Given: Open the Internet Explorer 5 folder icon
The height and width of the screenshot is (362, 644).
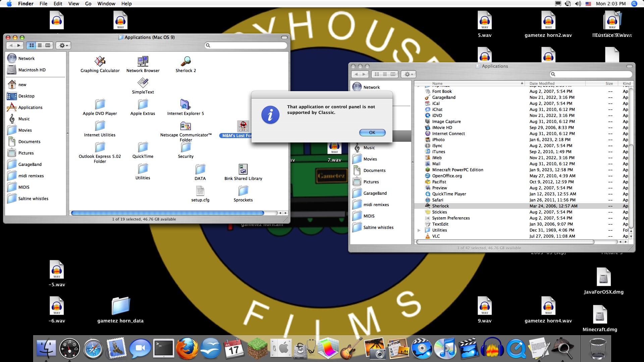Looking at the screenshot, I should coord(185,105).
